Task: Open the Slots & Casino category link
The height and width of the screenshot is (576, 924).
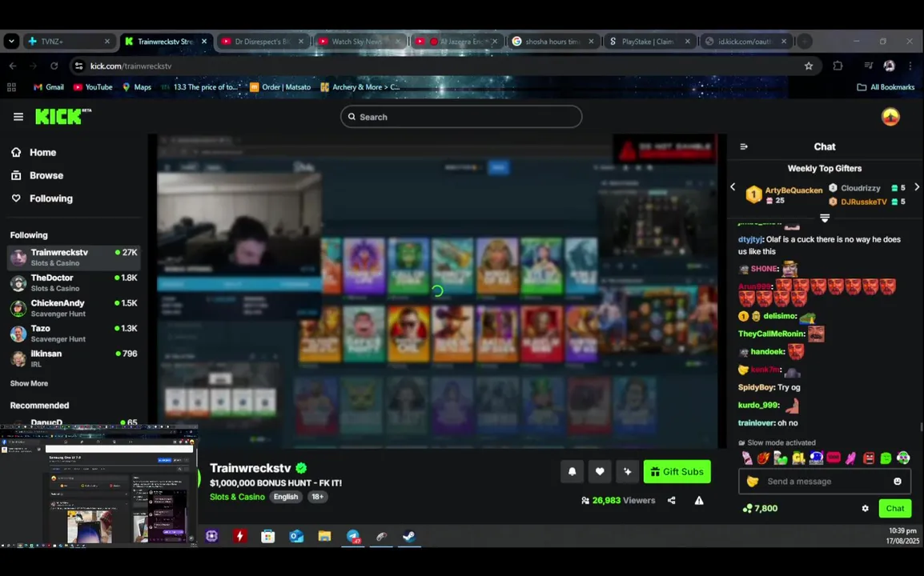Action: click(237, 497)
